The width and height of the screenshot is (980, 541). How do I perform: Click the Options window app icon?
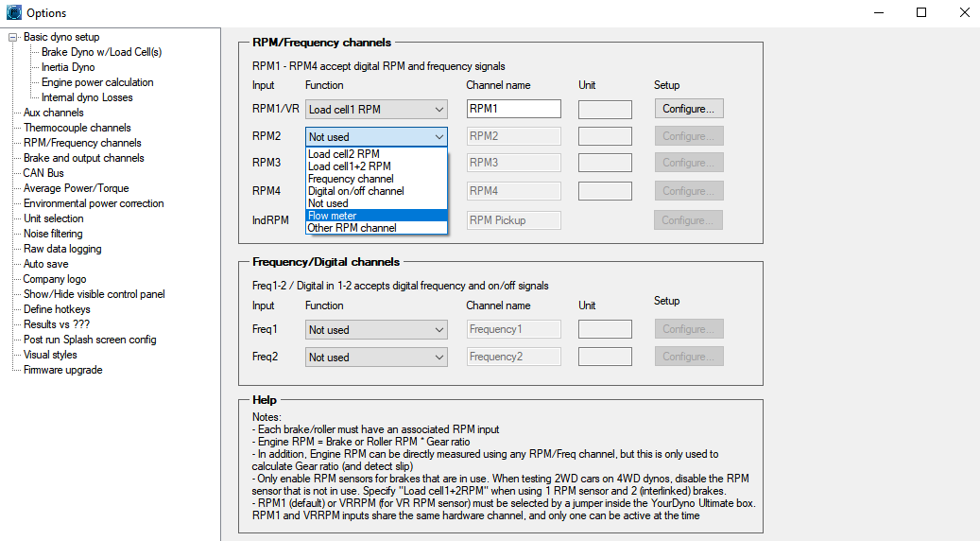(x=14, y=12)
